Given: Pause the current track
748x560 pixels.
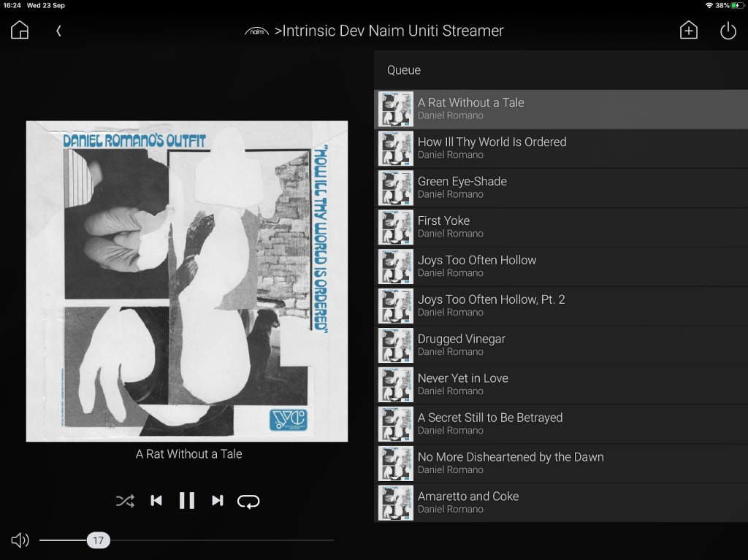Looking at the screenshot, I should click(x=186, y=501).
